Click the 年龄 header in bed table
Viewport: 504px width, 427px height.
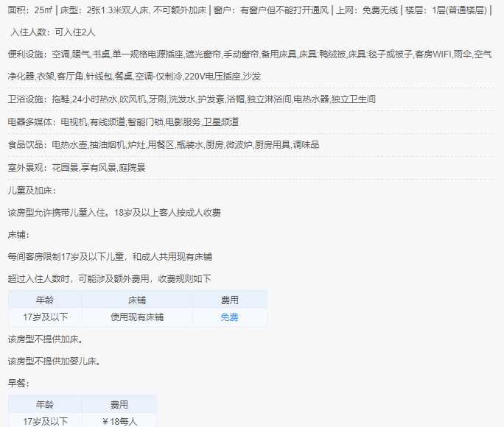[45, 300]
